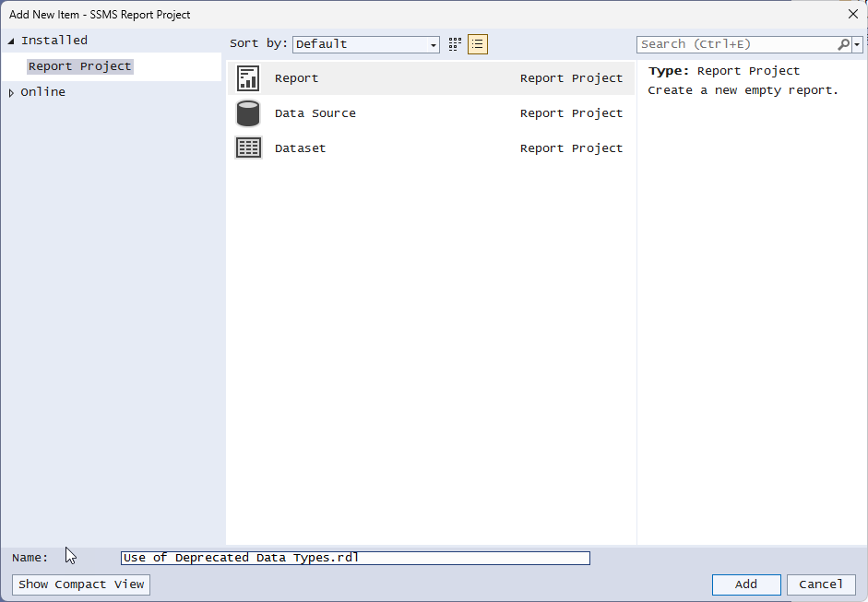Click the Show Compact View button
868x602 pixels.
pyautogui.click(x=81, y=584)
